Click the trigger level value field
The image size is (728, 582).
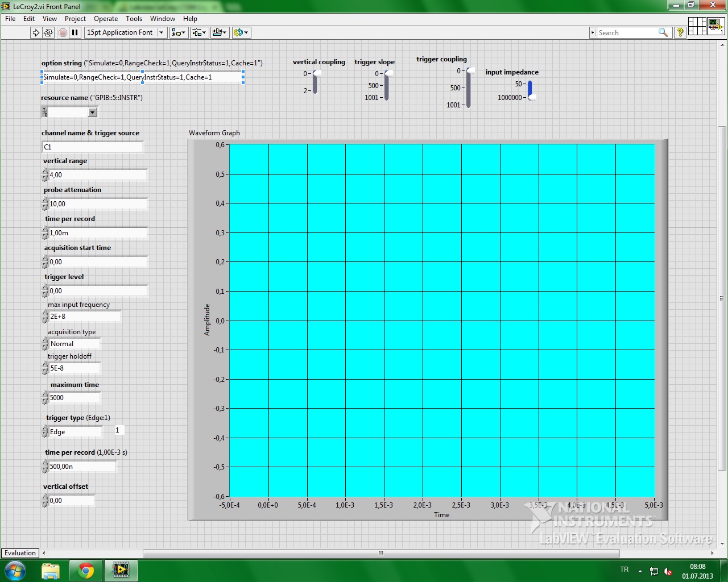tap(98, 291)
